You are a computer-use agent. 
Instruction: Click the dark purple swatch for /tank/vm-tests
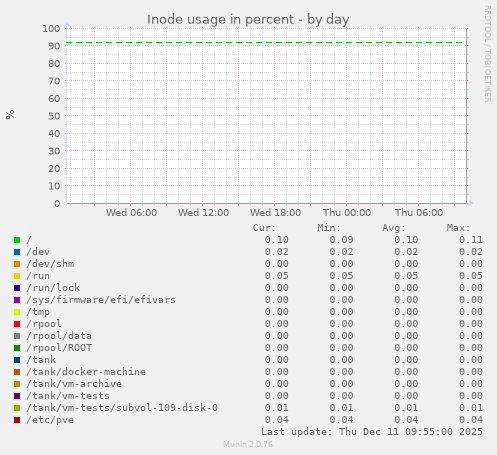[x=17, y=396]
